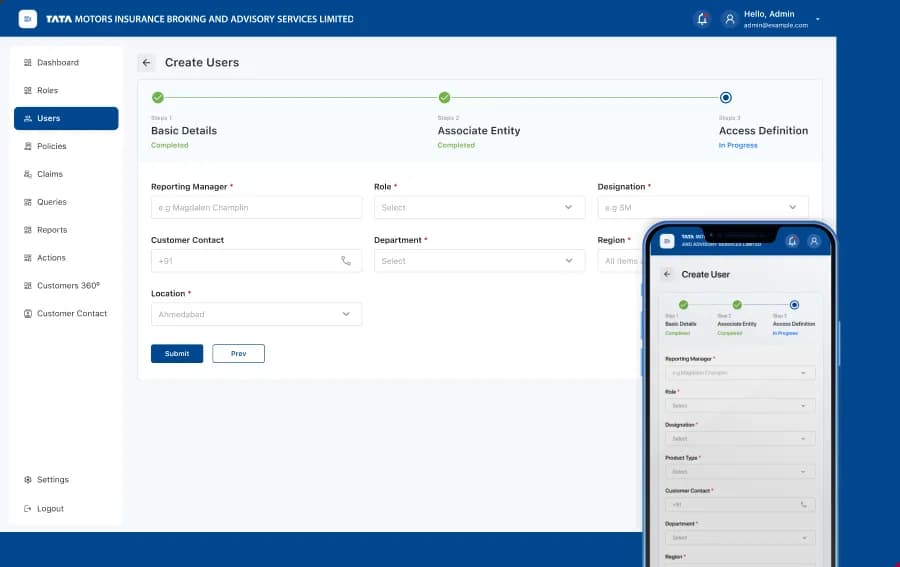Click the Policies sidebar icon

click(28, 146)
